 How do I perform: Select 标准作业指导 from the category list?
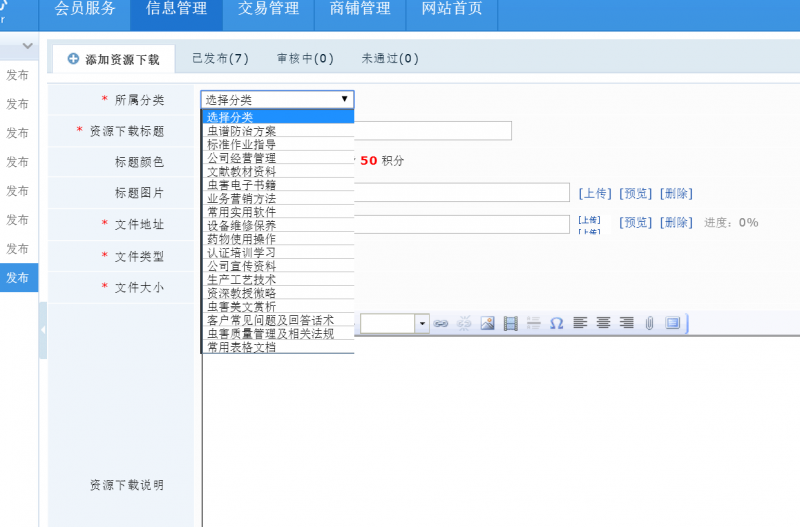(278, 144)
